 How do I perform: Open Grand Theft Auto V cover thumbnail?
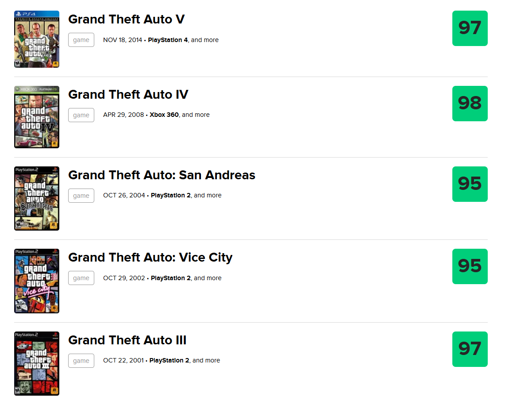[37, 39]
